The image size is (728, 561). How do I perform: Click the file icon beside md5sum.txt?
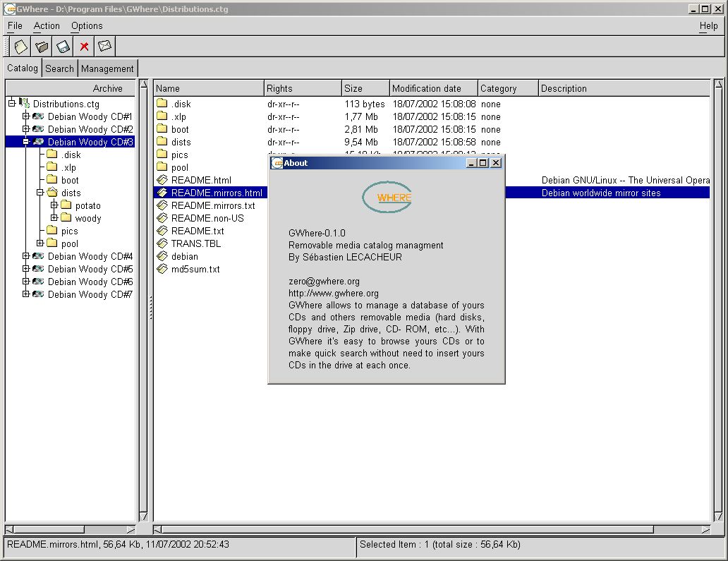point(162,268)
